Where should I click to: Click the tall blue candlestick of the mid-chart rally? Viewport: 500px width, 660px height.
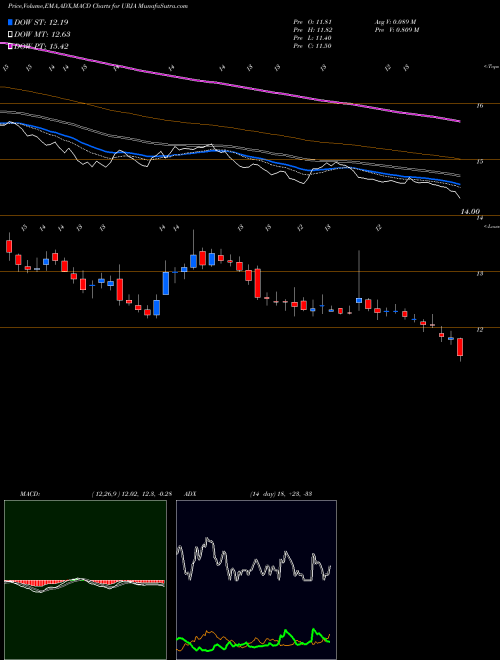coord(166,283)
